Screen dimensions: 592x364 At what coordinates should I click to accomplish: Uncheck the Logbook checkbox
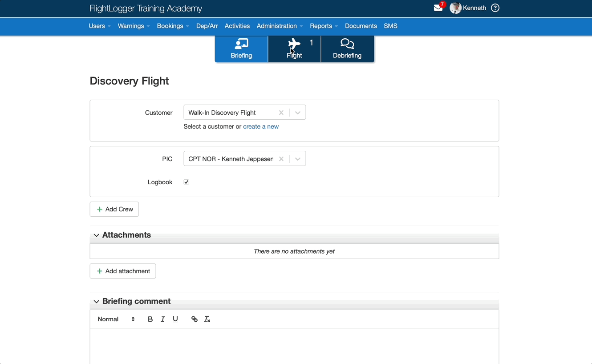point(186,182)
